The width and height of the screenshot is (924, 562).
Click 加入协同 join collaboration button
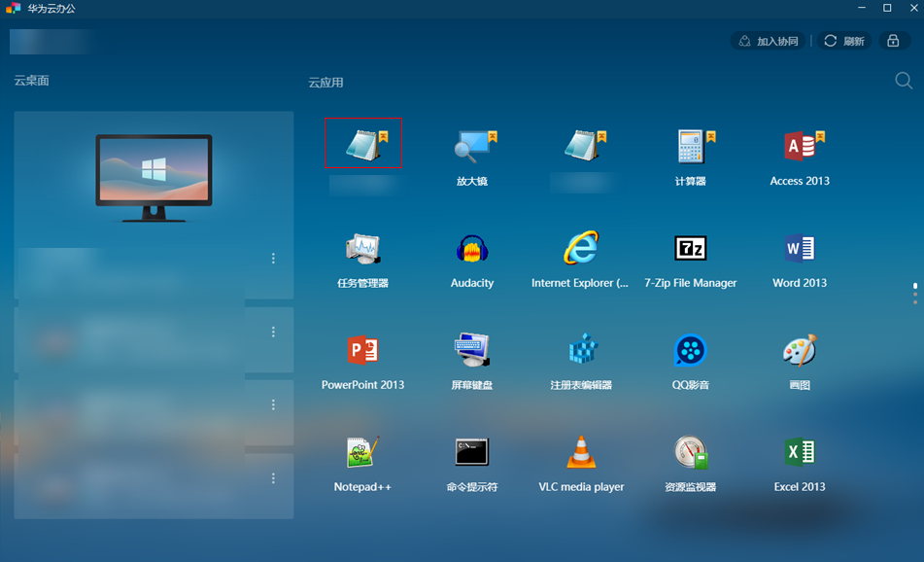pyautogui.click(x=769, y=41)
